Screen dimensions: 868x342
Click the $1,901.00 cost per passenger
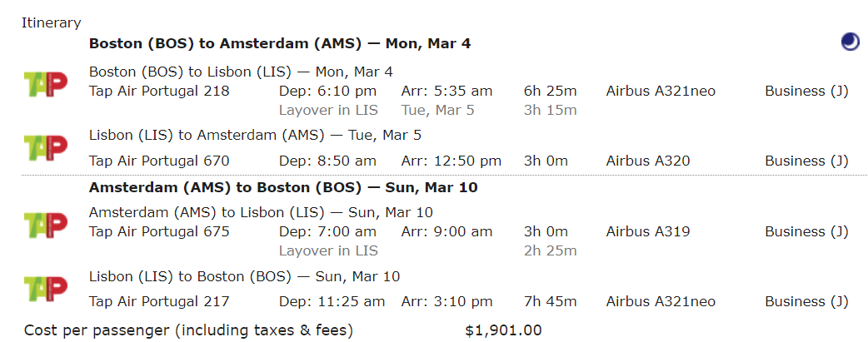click(x=503, y=331)
